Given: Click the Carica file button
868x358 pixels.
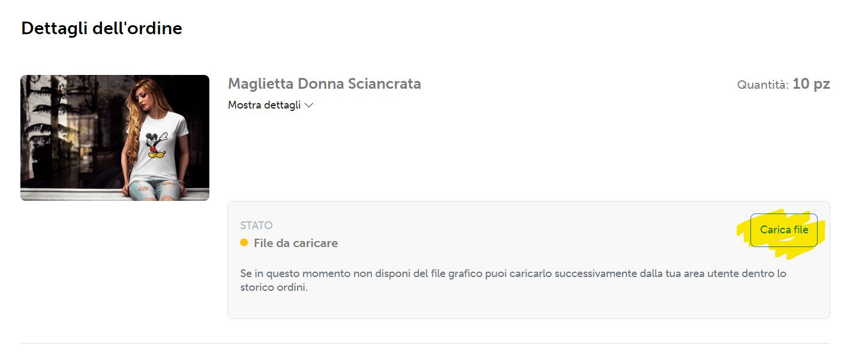Looking at the screenshot, I should pyautogui.click(x=783, y=230).
